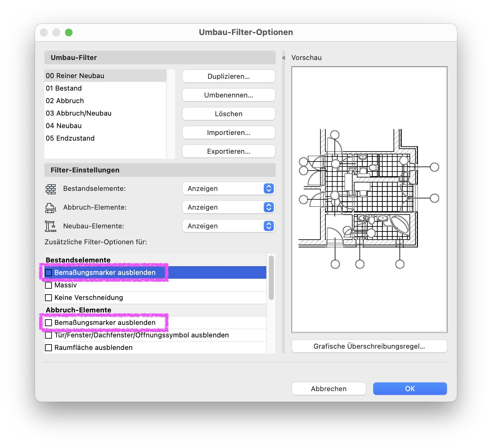492x448 pixels.
Task: Click the Filter-Einstellungen section header
Action: [x=160, y=170]
